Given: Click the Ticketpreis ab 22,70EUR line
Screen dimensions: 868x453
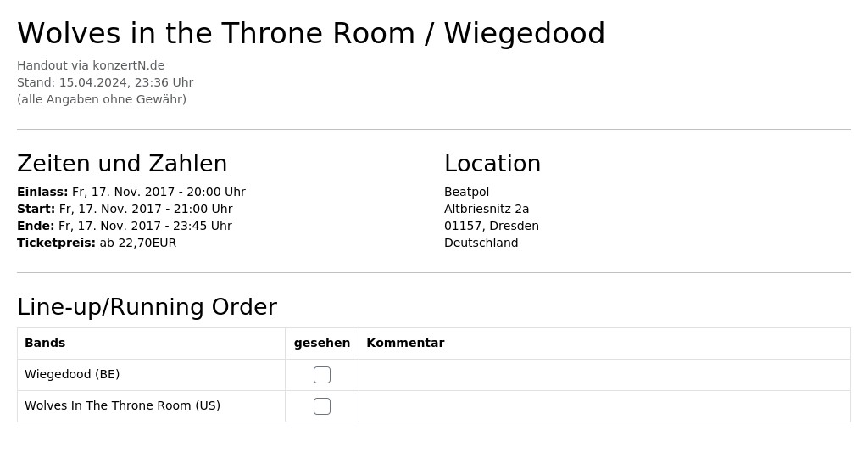Looking at the screenshot, I should coord(97,243).
